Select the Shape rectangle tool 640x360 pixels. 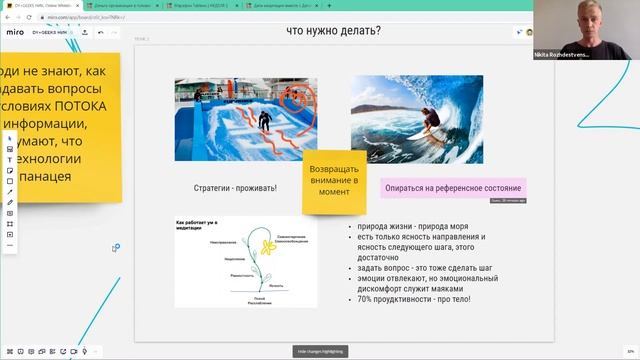(10, 181)
